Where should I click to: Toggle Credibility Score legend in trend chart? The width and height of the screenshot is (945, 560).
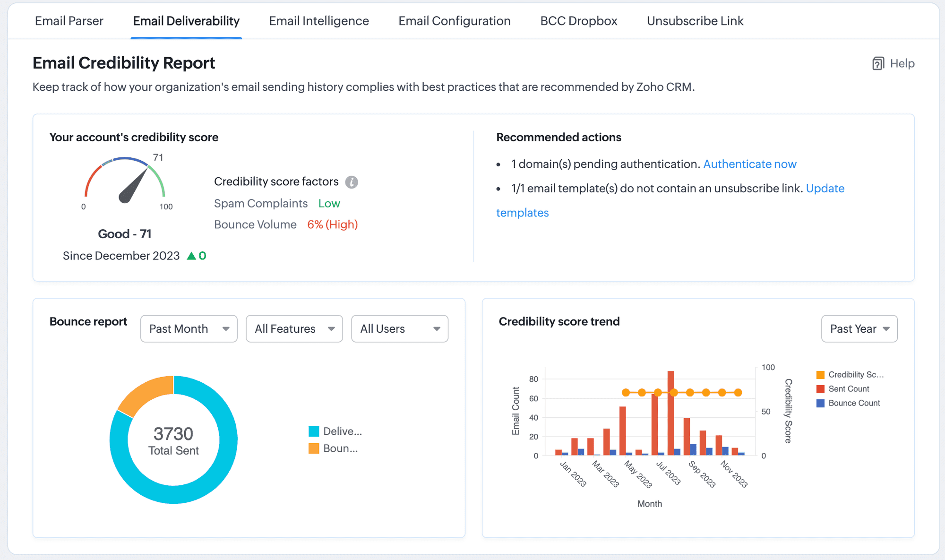[850, 375]
